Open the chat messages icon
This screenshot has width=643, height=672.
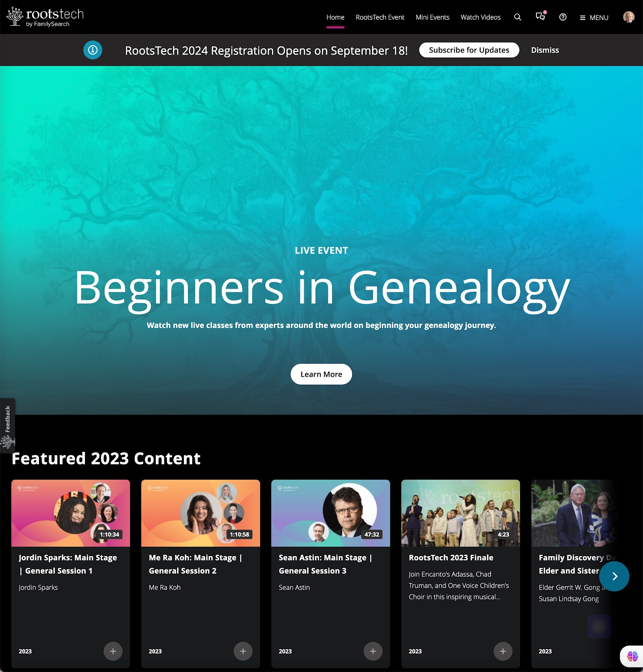(541, 16)
